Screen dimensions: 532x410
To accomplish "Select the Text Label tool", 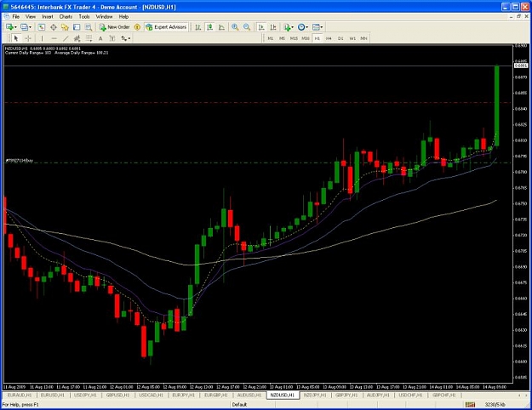I will (112, 38).
